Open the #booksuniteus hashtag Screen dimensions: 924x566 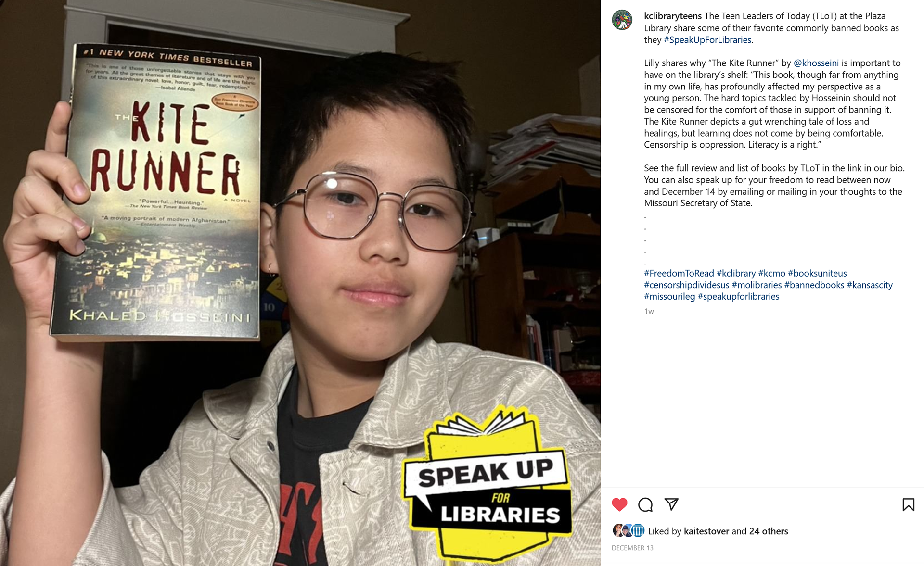coord(817,273)
